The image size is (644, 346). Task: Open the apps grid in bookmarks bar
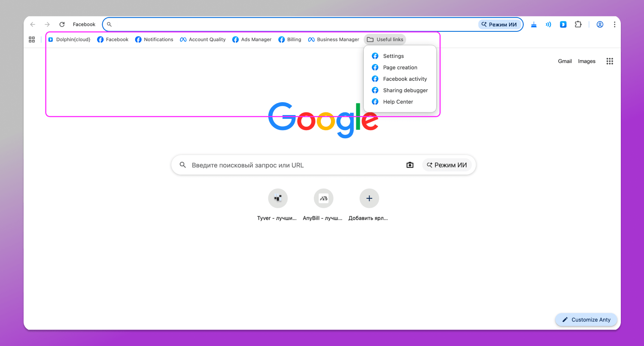click(32, 39)
